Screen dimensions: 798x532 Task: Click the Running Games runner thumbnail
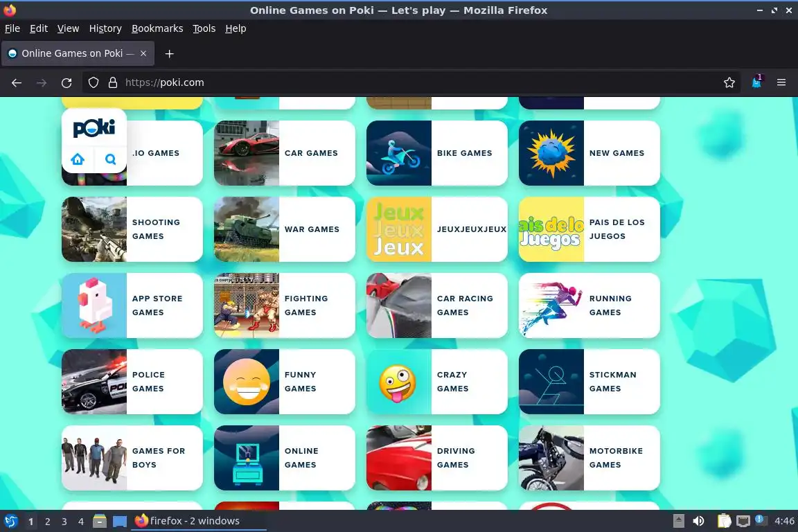tap(551, 305)
